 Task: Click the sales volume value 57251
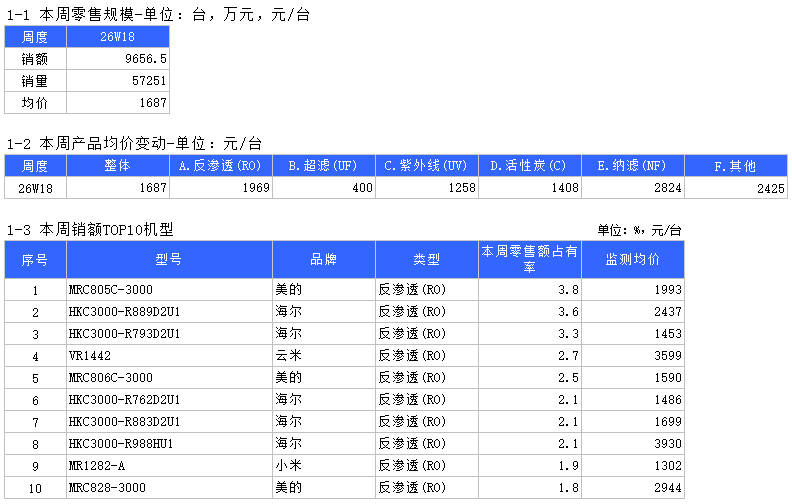point(149,81)
